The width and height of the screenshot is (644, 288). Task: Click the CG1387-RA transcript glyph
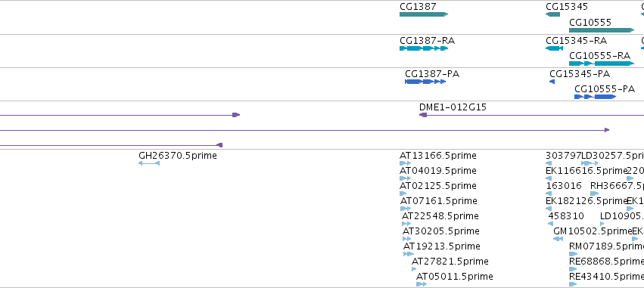pyautogui.click(x=424, y=48)
